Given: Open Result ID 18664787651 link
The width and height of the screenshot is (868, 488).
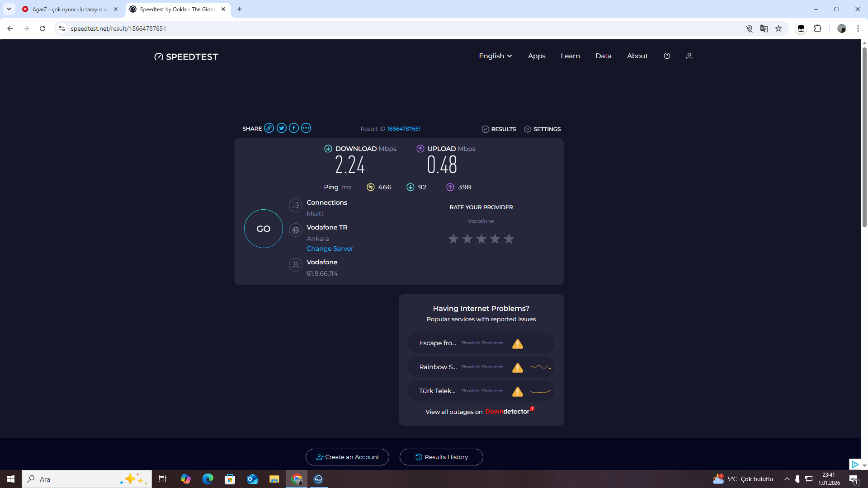Looking at the screenshot, I should (404, 129).
